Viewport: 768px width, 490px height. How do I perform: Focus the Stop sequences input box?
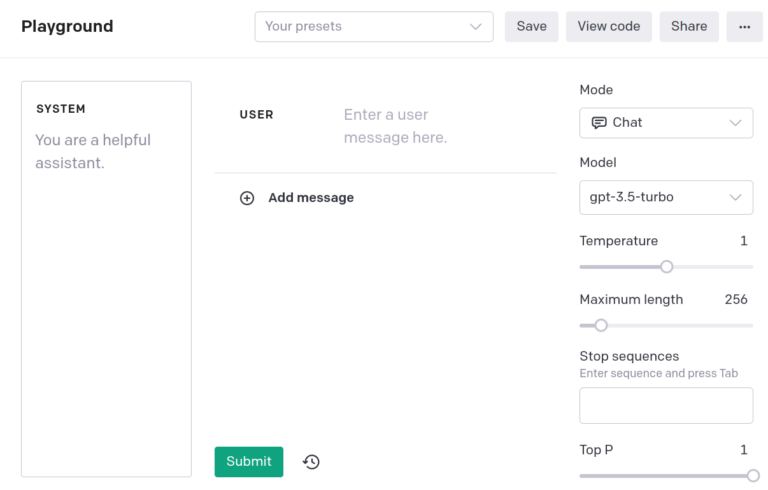tap(666, 406)
